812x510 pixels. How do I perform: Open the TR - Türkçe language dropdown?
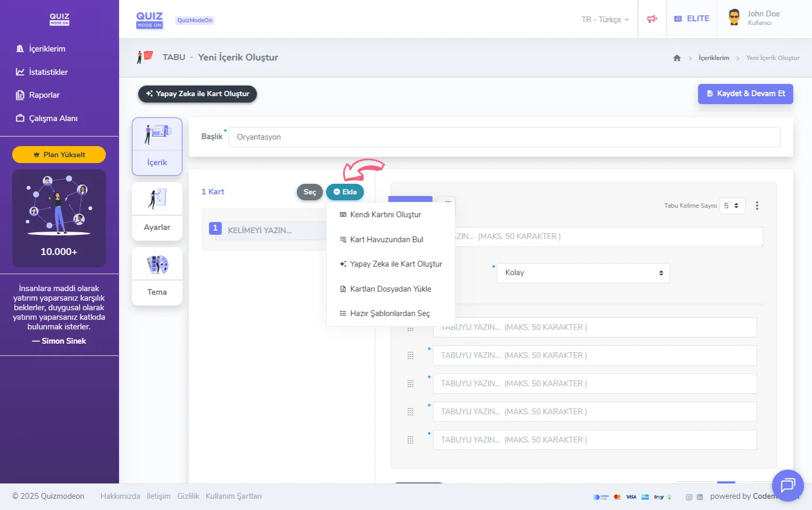tap(605, 20)
